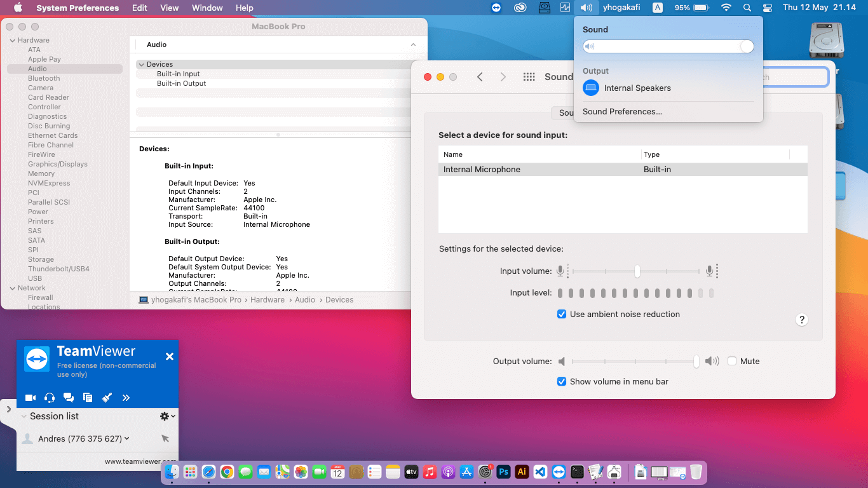Click the help question mark button

pos(801,320)
